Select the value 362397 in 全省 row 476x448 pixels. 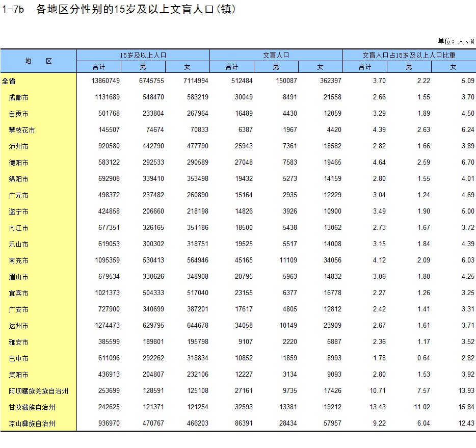coord(331,81)
